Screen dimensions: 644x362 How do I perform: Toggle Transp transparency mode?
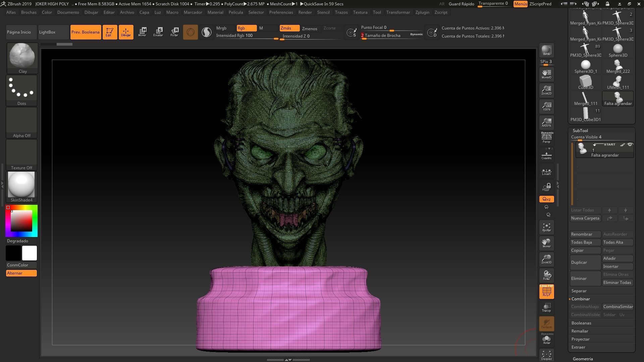(546, 308)
